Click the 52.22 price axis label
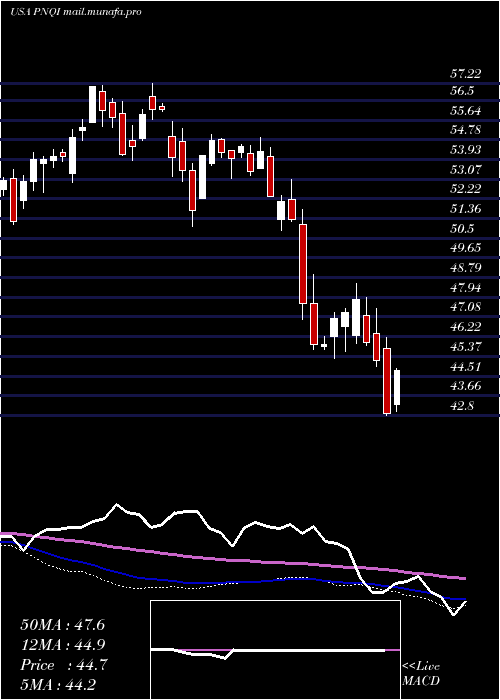Viewport: 500px width, 700px height. [465, 188]
